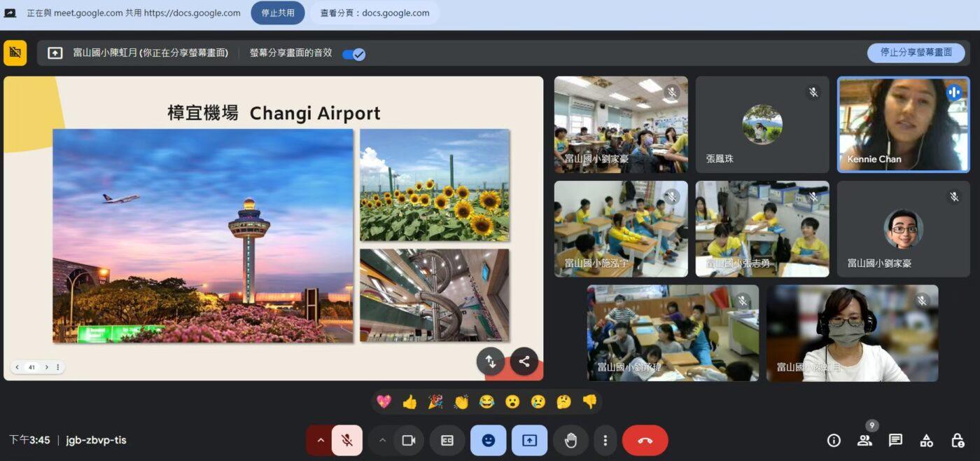
Task: Open the activities panel
Action: (x=926, y=441)
